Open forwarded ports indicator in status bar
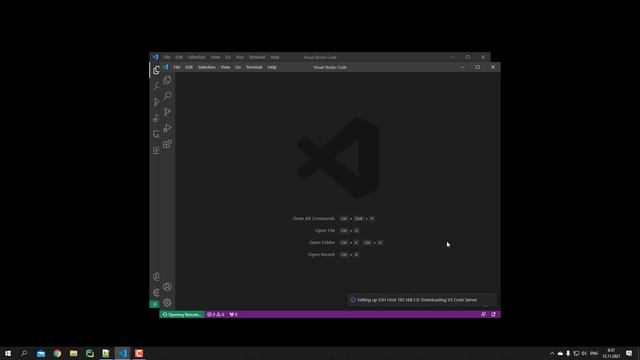 pos(233,314)
